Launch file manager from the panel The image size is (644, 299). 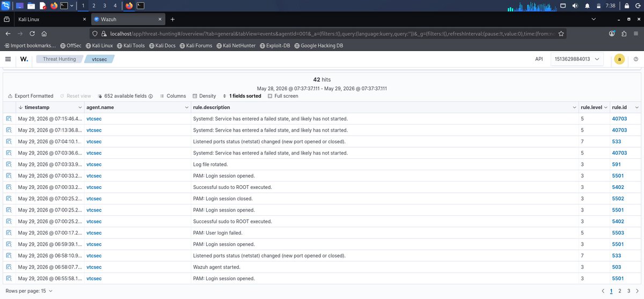(x=32, y=5)
